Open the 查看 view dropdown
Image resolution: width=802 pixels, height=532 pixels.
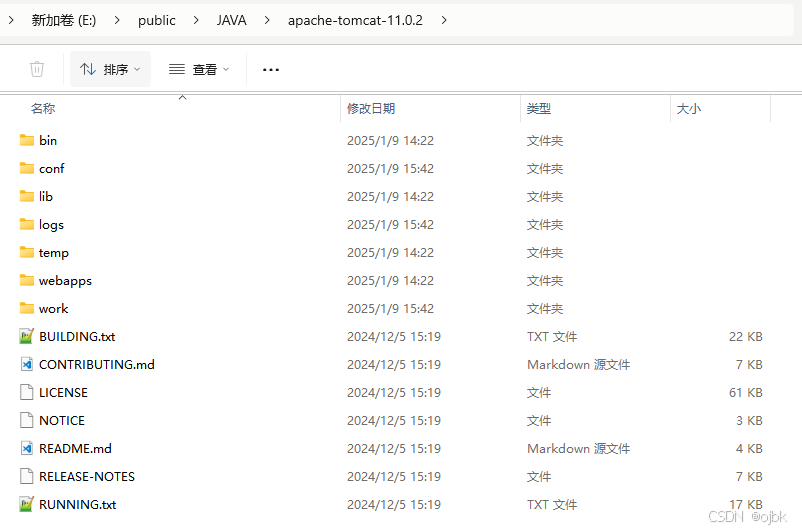pos(199,69)
